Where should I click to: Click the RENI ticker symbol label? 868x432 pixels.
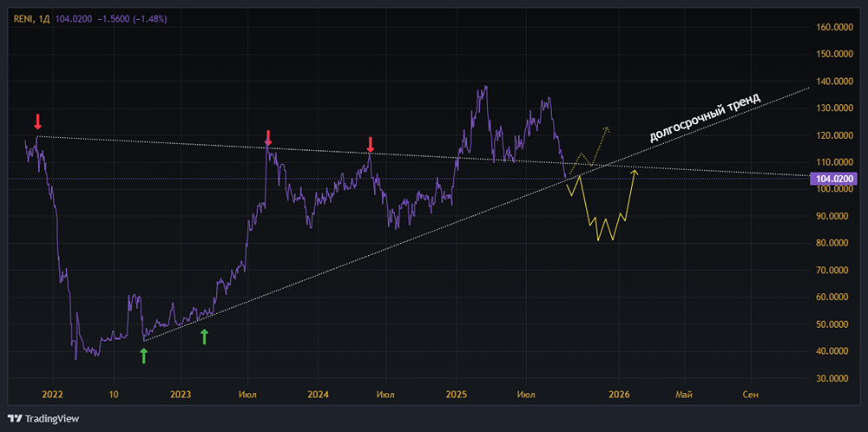pyautogui.click(x=23, y=19)
